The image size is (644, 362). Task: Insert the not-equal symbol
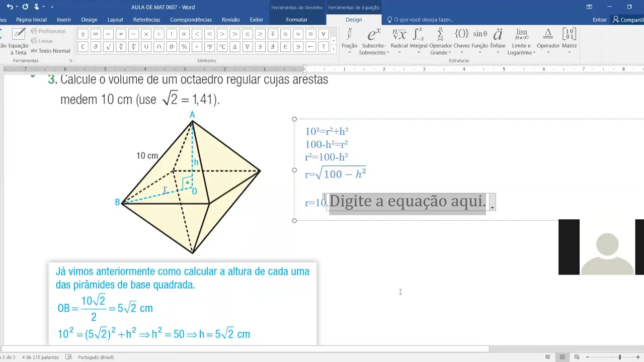coord(121,34)
